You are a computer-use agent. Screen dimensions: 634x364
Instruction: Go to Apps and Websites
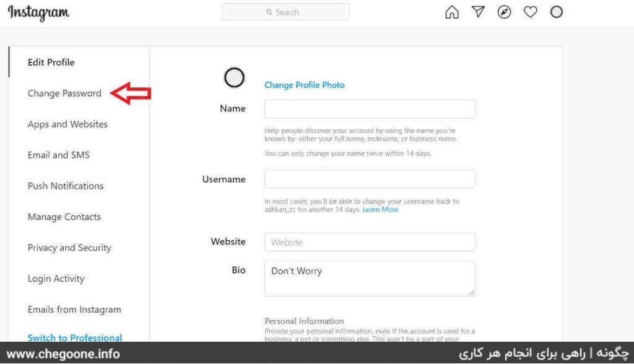pyautogui.click(x=67, y=124)
